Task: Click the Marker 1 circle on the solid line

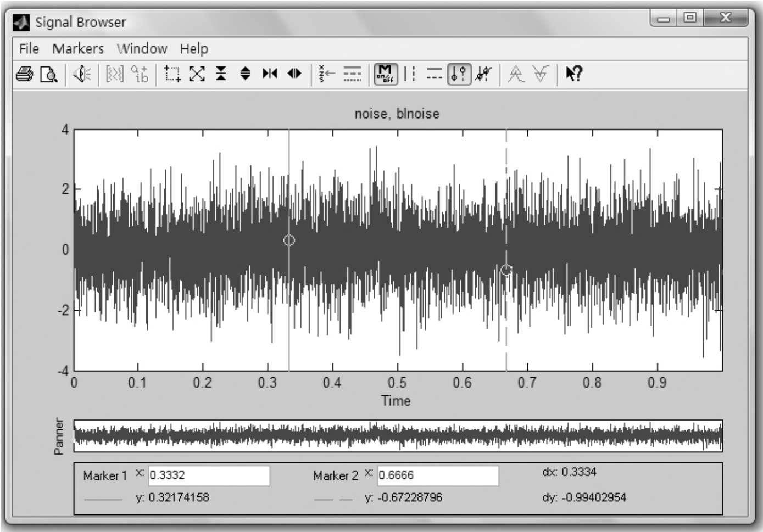Action: click(x=289, y=240)
